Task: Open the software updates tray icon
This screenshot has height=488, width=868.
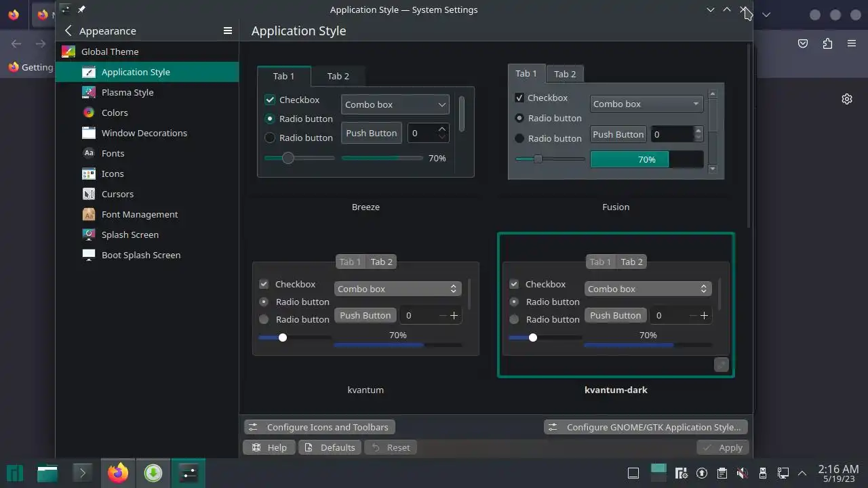Action: click(702, 473)
